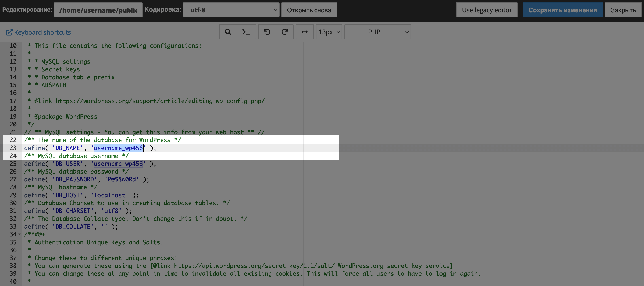Click the Закрыть button
This screenshot has height=286, width=644.
pyautogui.click(x=623, y=10)
